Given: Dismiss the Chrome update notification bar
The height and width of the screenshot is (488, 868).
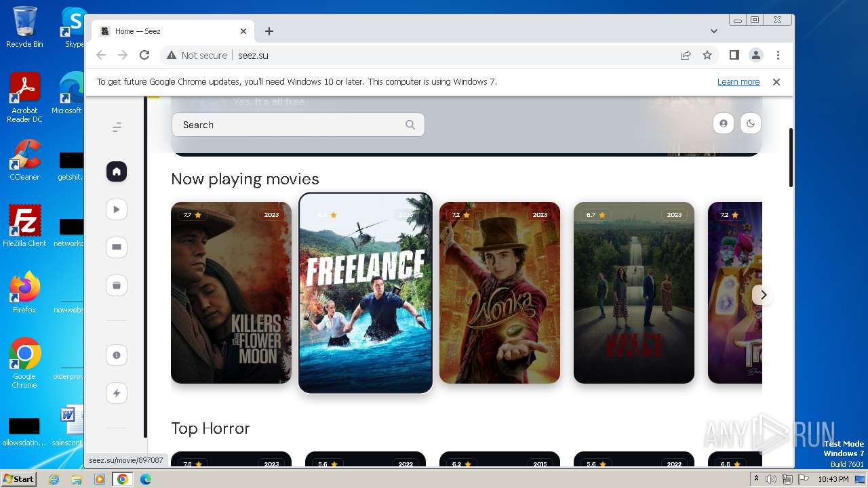Looking at the screenshot, I should 776,82.
